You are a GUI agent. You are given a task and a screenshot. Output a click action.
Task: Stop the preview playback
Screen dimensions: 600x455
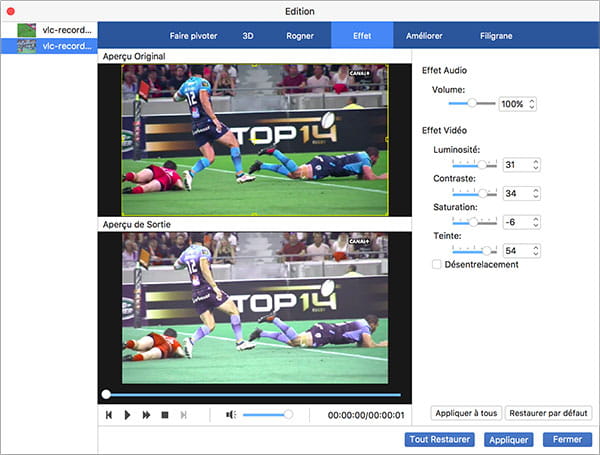pyautogui.click(x=165, y=415)
